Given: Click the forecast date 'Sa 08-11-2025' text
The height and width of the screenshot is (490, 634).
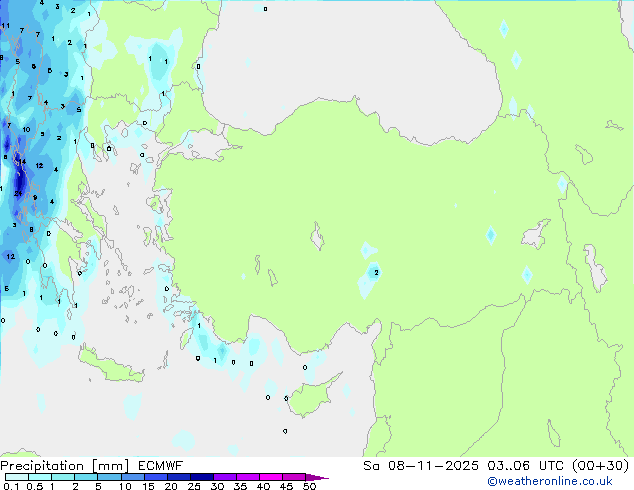Looking at the screenshot, I should (x=421, y=466).
